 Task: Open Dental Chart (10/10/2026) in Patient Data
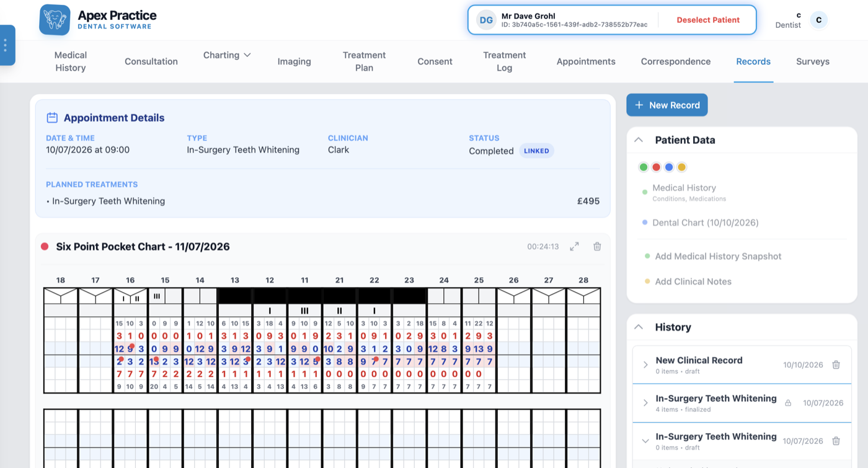point(706,223)
